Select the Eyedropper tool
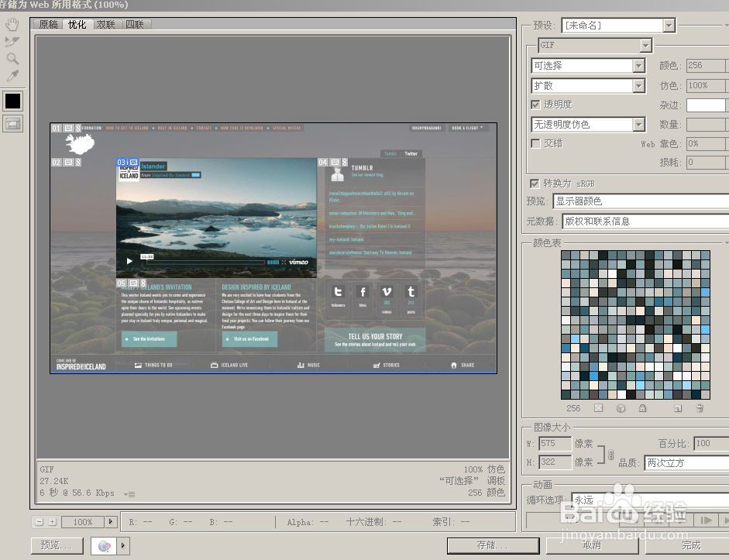 [x=12, y=75]
